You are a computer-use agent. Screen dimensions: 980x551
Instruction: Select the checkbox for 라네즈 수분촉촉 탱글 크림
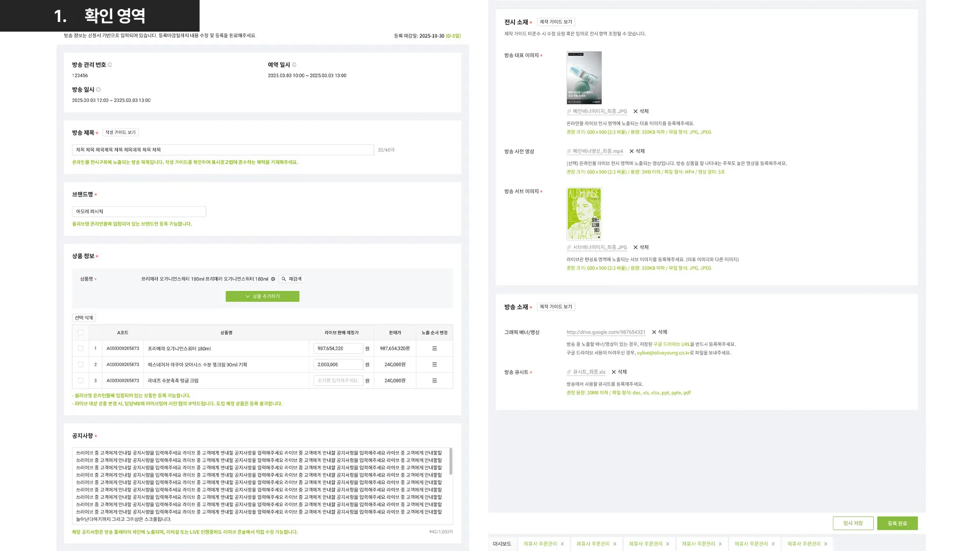(x=80, y=381)
